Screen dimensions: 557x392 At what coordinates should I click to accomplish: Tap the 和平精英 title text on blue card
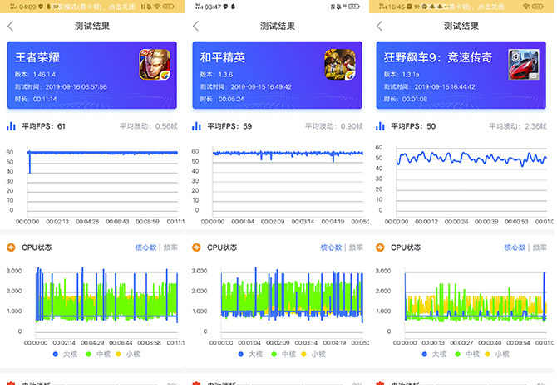[222, 57]
